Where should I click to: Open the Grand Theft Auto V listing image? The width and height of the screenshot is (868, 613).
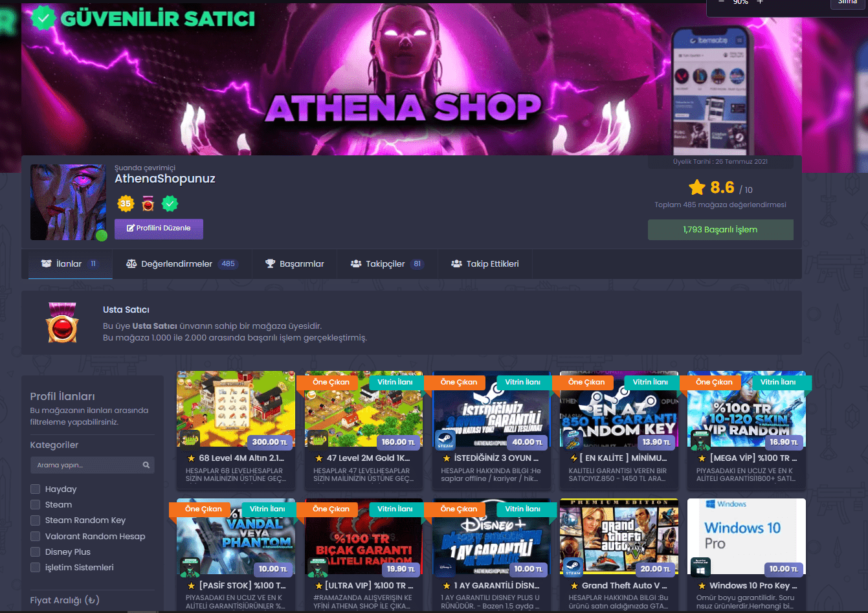click(619, 537)
